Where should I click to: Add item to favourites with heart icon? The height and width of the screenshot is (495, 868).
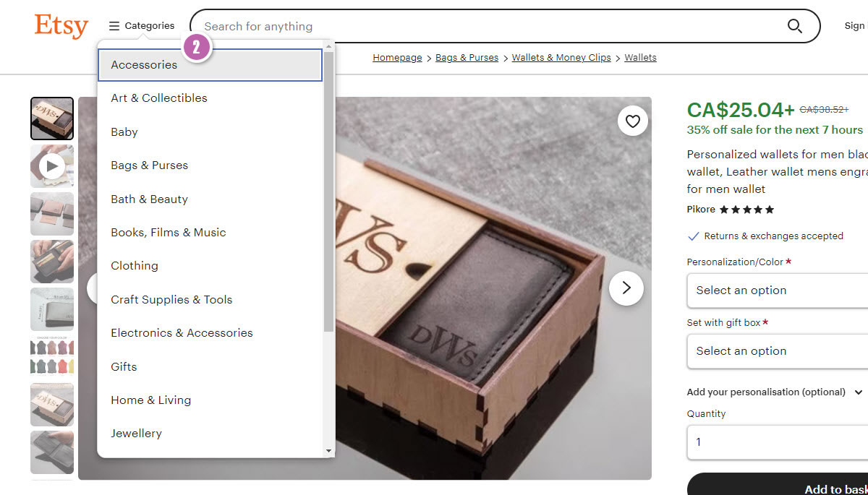coord(633,121)
